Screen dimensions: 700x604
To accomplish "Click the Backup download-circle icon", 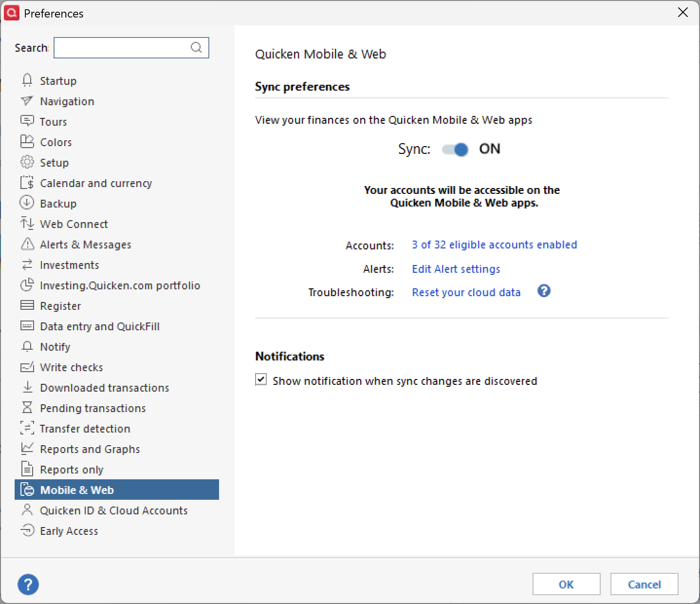I will click(27, 203).
